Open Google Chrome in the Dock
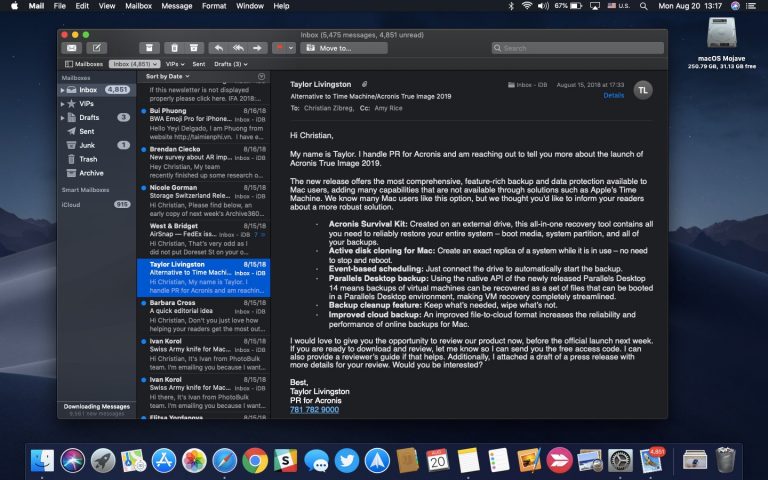The height and width of the screenshot is (480, 768). tap(255, 460)
